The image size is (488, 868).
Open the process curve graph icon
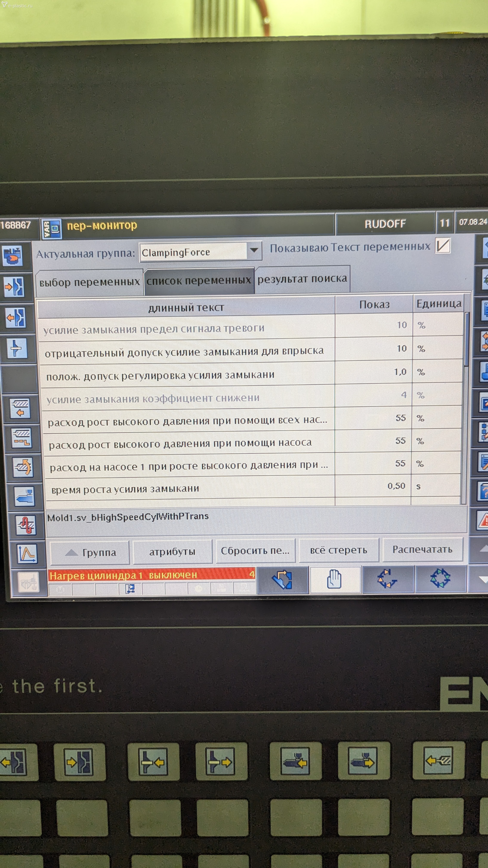coord(27,554)
